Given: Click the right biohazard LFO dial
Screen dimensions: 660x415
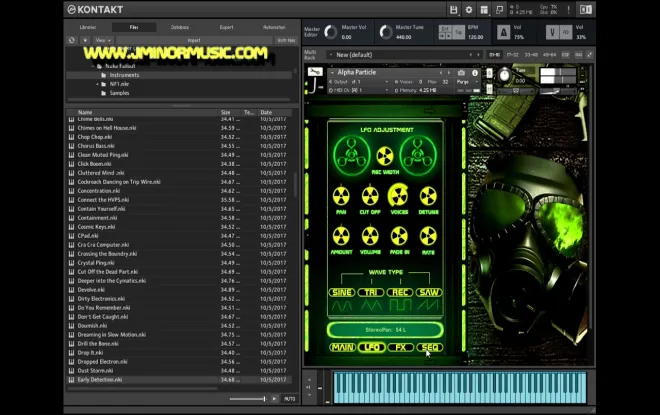Looking at the screenshot, I should pyautogui.click(x=418, y=155).
